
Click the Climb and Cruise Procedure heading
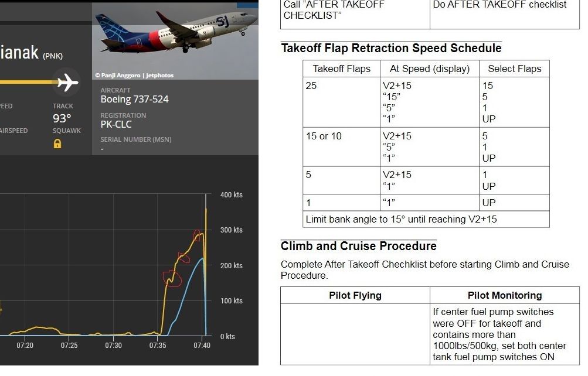click(x=359, y=246)
